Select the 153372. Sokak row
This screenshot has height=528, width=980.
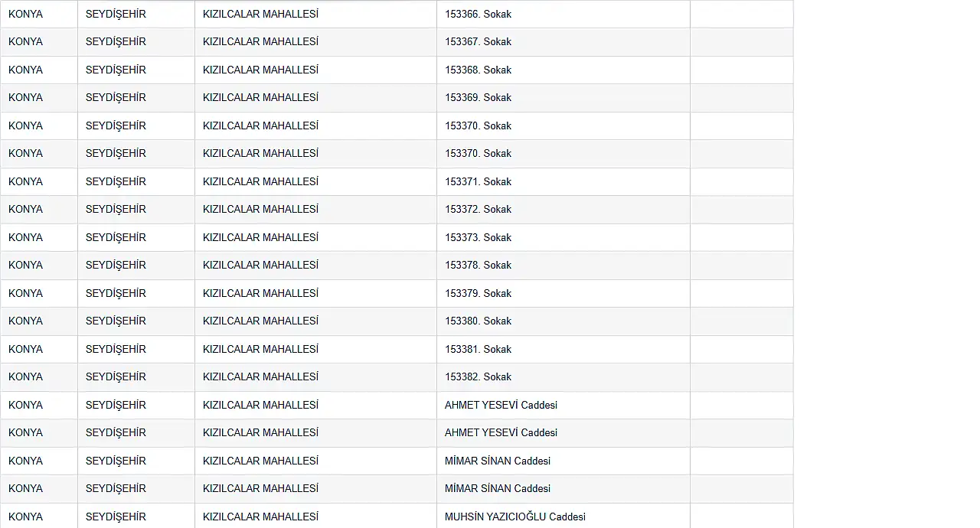(478, 209)
